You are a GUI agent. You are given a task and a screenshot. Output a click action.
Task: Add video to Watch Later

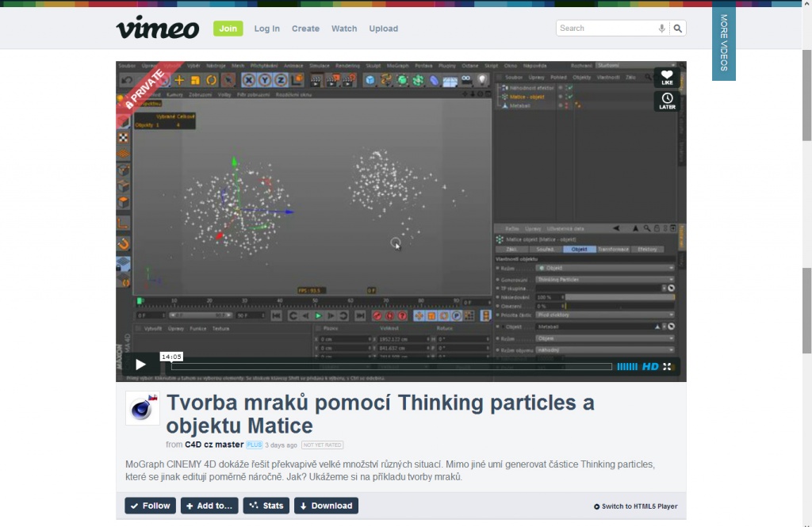(x=667, y=101)
